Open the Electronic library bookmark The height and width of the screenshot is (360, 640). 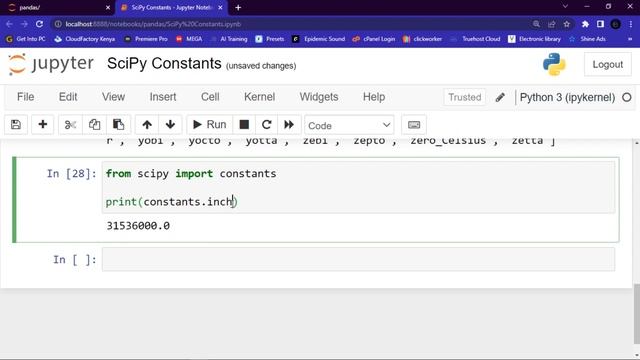click(x=535, y=39)
